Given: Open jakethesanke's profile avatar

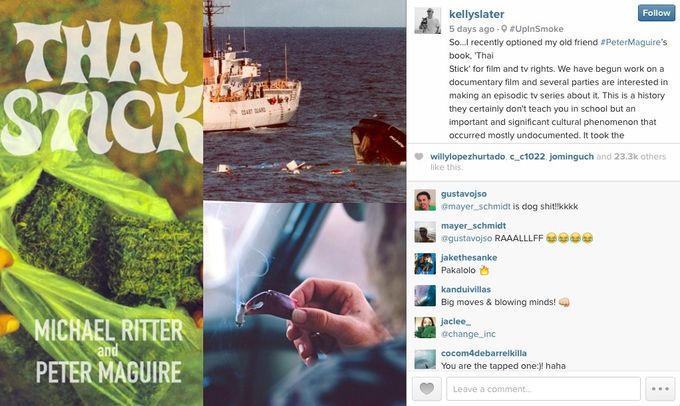Looking at the screenshot, I should pos(424,264).
